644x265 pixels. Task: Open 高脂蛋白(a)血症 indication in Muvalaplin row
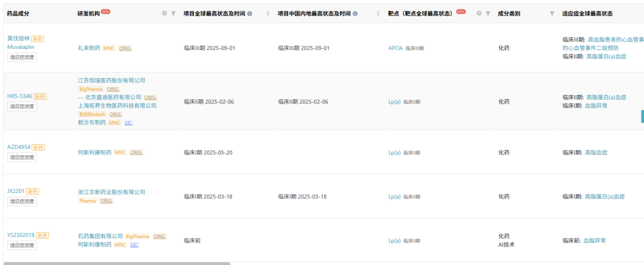click(x=606, y=56)
